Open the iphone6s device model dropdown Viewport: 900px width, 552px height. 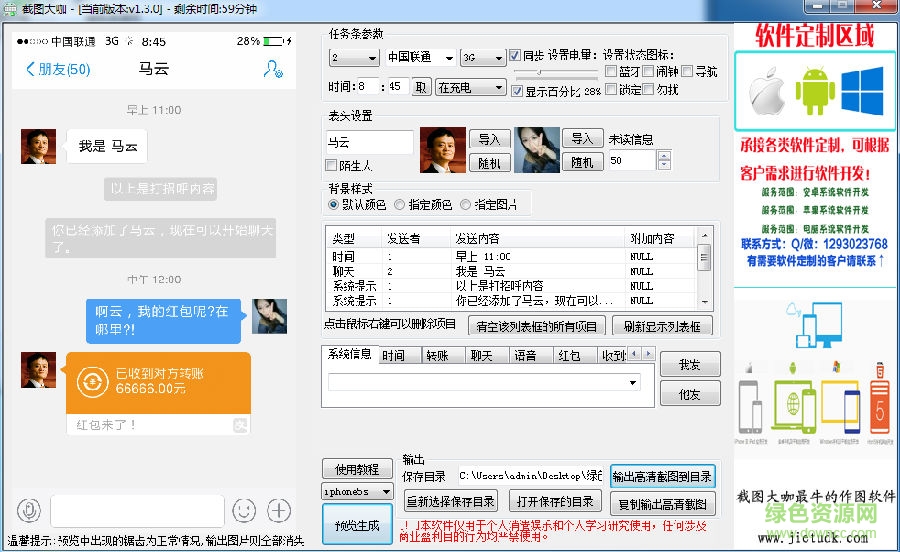coord(358,492)
